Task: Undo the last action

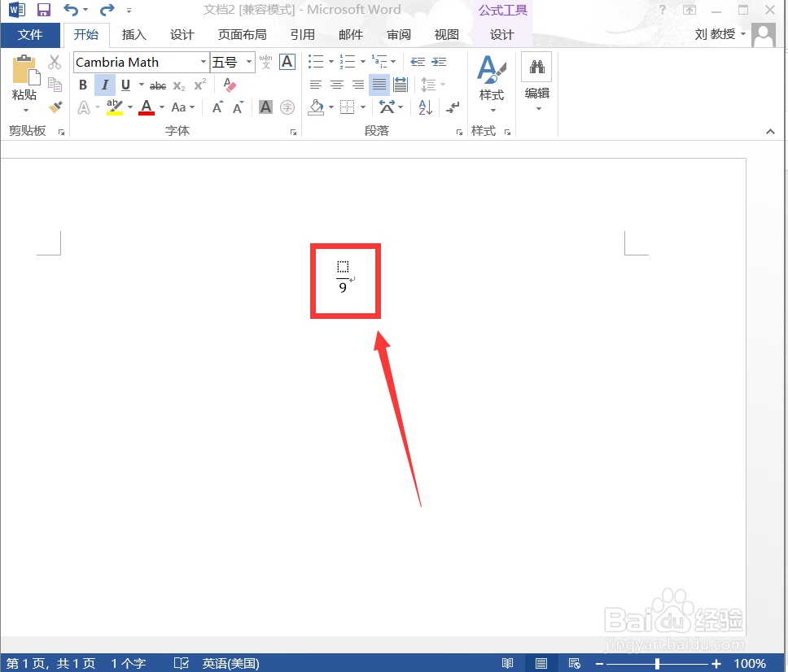Action: (71, 10)
